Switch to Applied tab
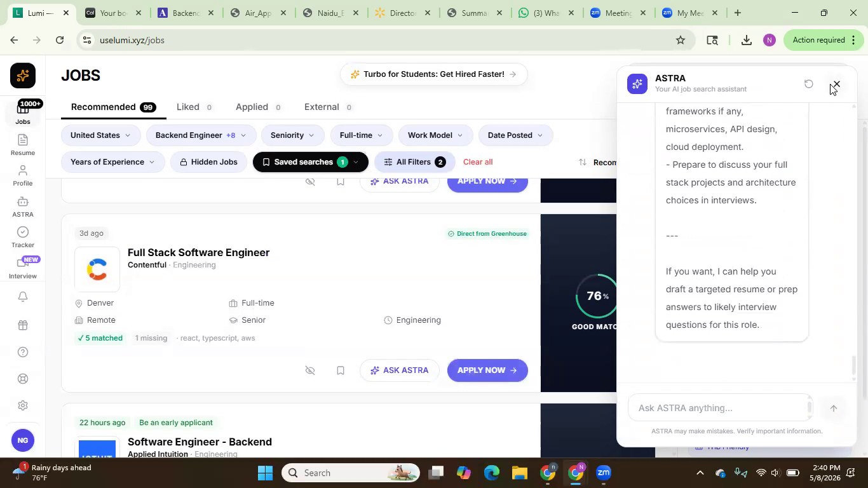This screenshot has width=868, height=488. click(x=258, y=107)
